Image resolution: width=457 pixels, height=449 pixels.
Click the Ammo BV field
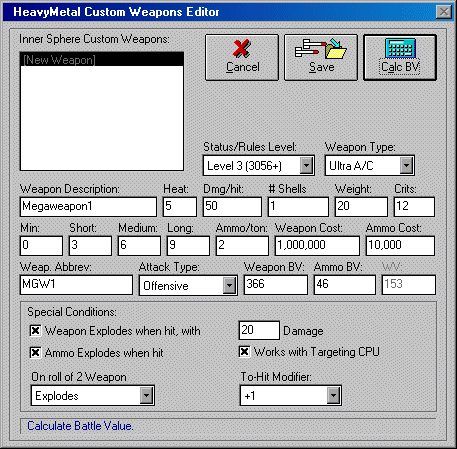345,285
